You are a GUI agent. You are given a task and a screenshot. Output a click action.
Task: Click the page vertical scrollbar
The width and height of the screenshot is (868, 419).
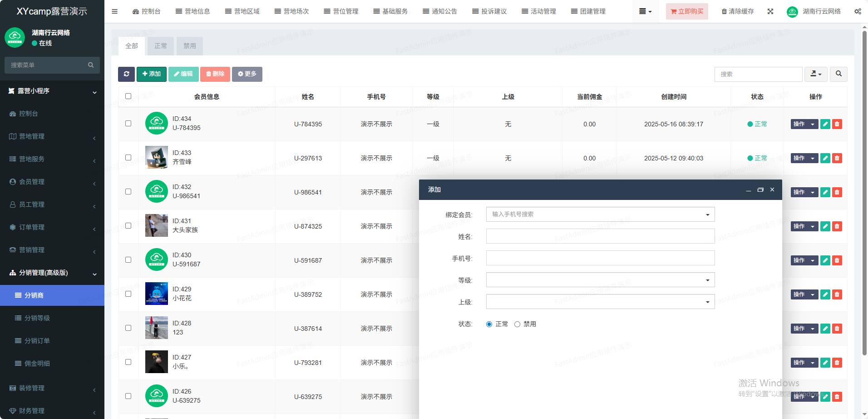864,191
